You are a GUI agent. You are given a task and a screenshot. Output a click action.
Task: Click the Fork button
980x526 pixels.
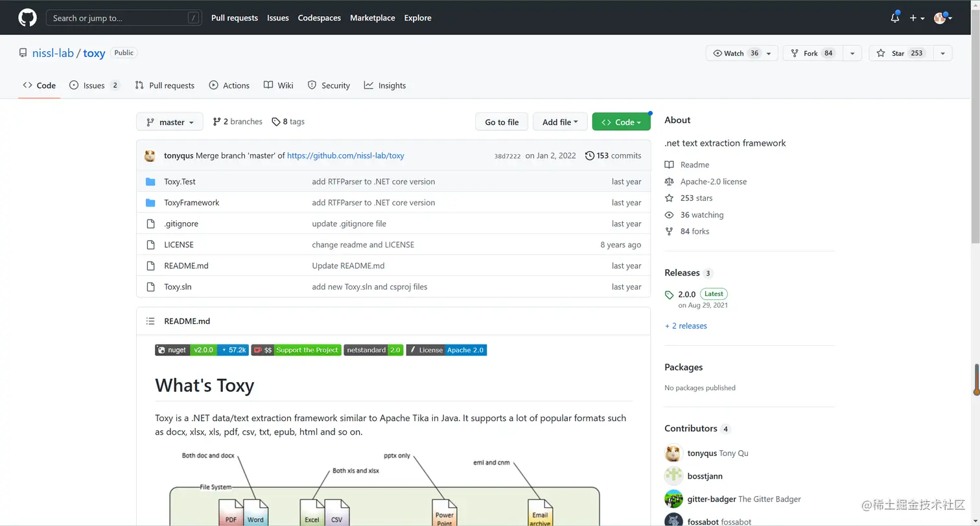[813, 53]
